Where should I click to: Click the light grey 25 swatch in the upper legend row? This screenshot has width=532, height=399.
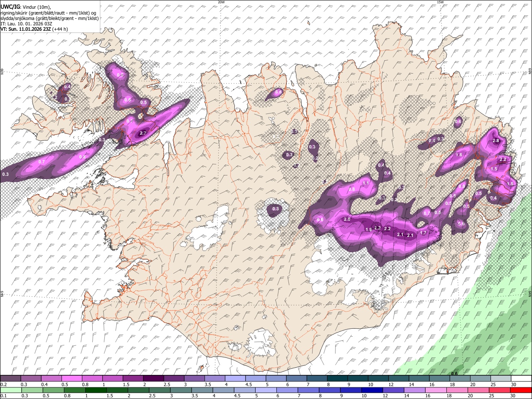[501, 379]
